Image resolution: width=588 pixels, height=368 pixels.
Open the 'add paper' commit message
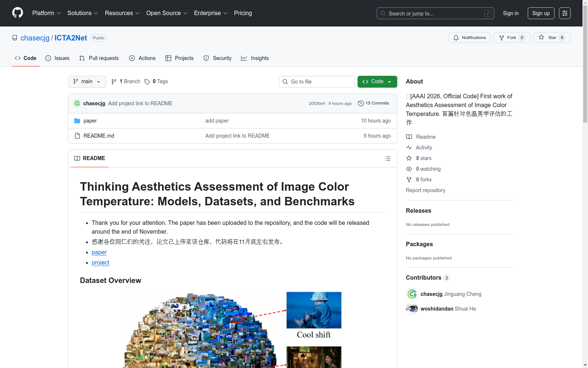coord(217,121)
